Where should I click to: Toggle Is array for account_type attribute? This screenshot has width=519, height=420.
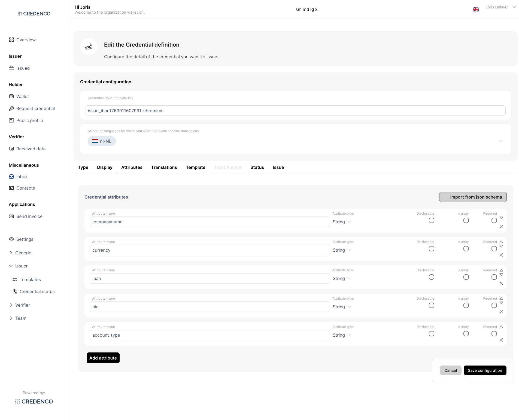[x=466, y=334]
